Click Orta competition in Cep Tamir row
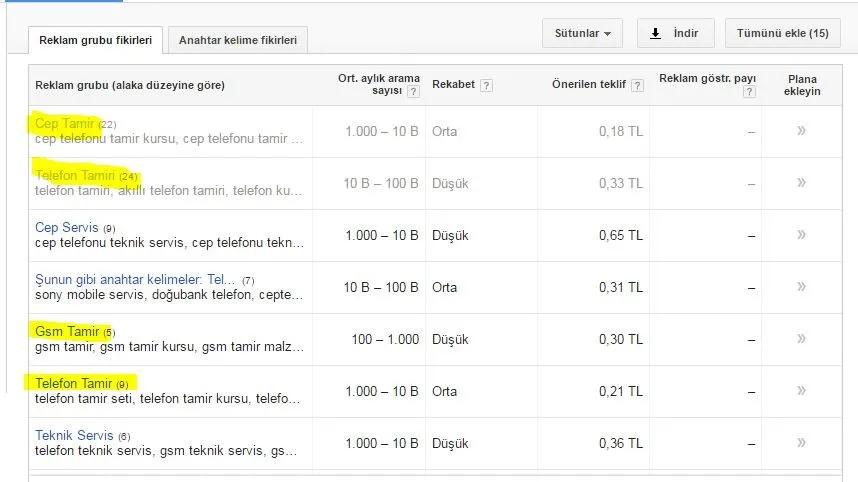 (x=444, y=131)
